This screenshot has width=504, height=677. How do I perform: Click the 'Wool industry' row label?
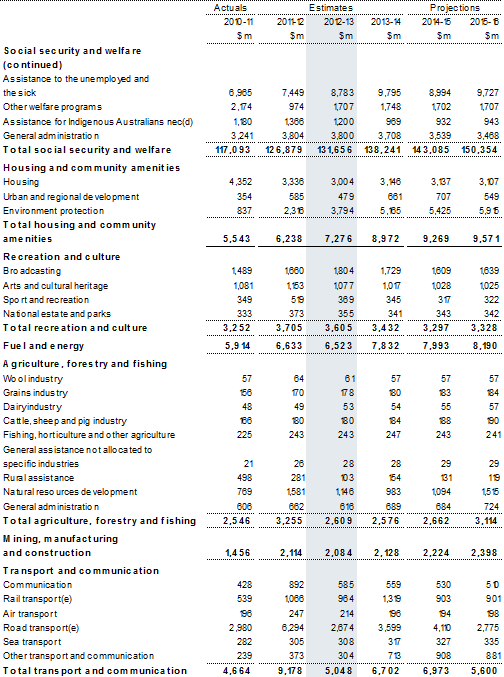coord(32,379)
